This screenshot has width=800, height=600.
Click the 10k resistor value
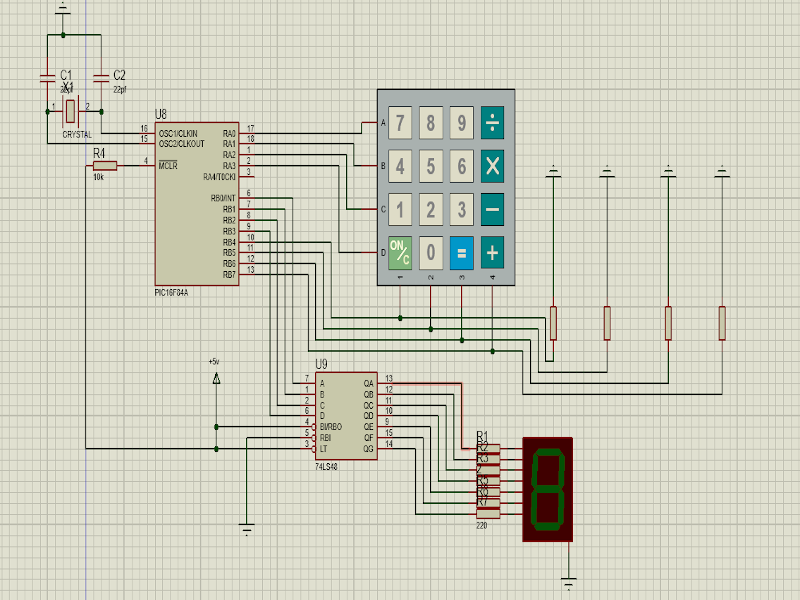pyautogui.click(x=98, y=177)
